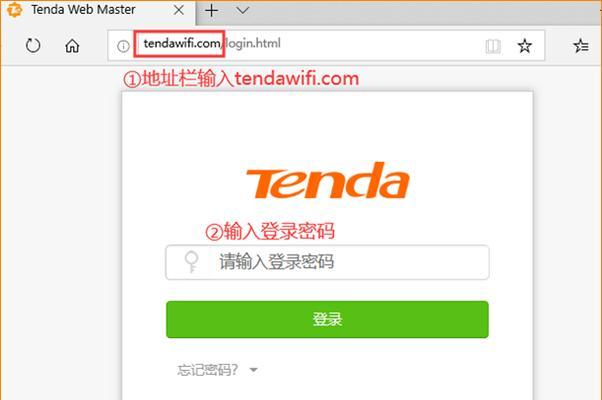Click the green 登录 button
The height and width of the screenshot is (400, 602).
point(327,319)
